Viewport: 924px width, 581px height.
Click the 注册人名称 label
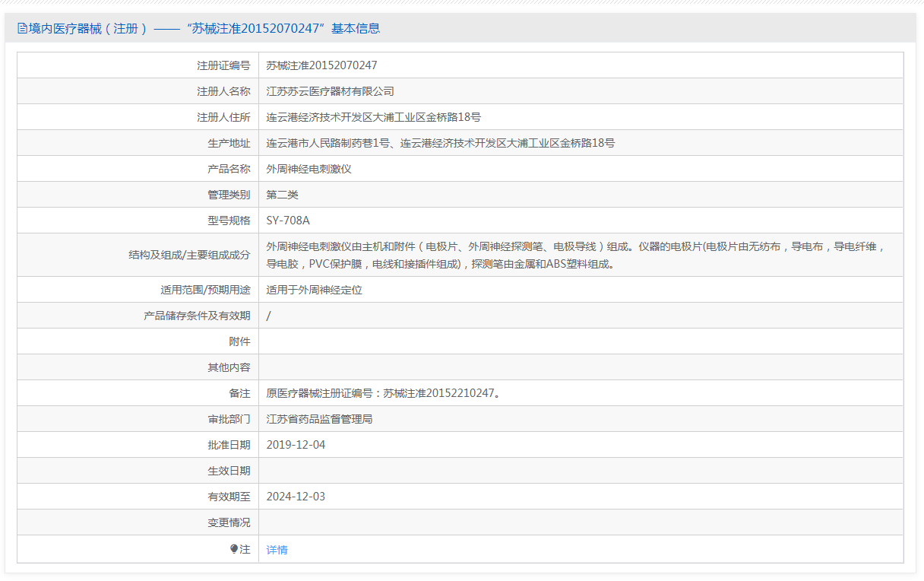[223, 91]
